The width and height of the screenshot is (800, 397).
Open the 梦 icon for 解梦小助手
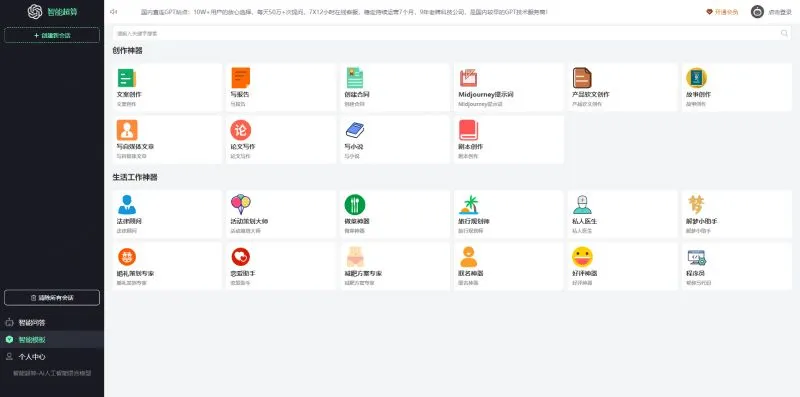tap(696, 205)
